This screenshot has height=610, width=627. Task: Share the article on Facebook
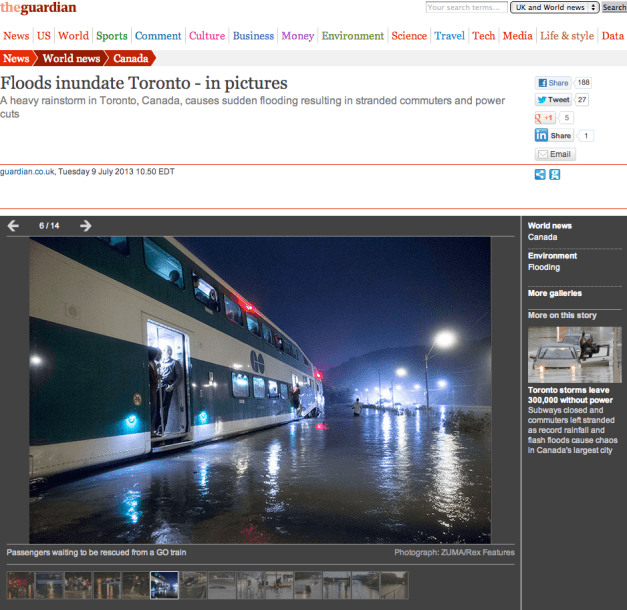tap(552, 83)
